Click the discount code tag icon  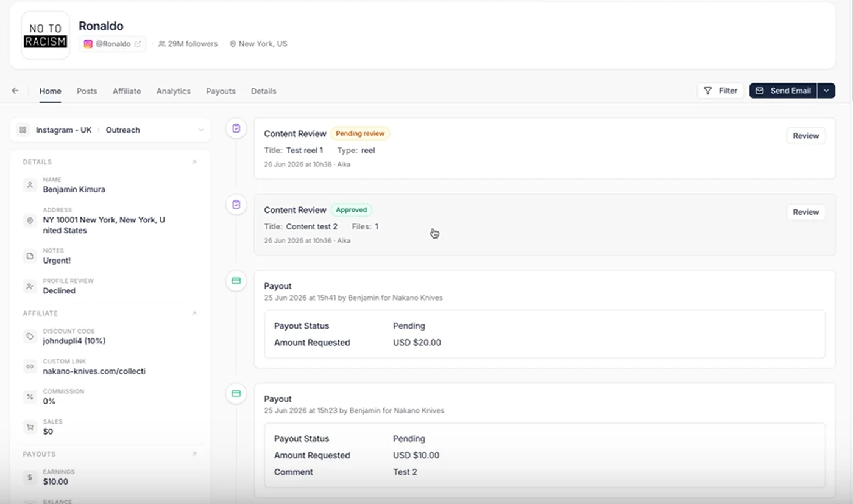click(30, 336)
